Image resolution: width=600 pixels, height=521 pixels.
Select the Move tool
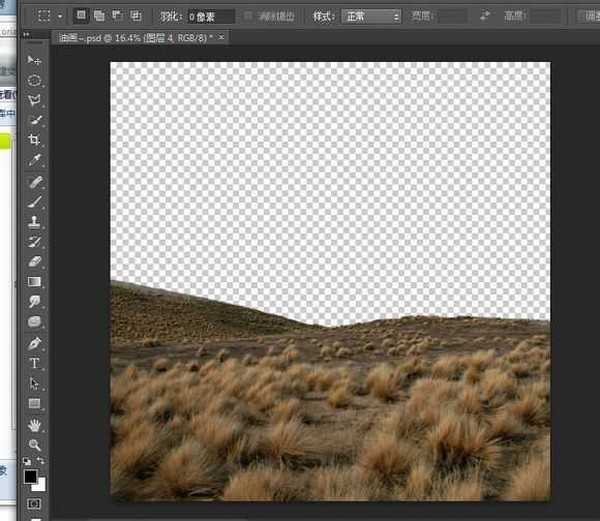34,59
